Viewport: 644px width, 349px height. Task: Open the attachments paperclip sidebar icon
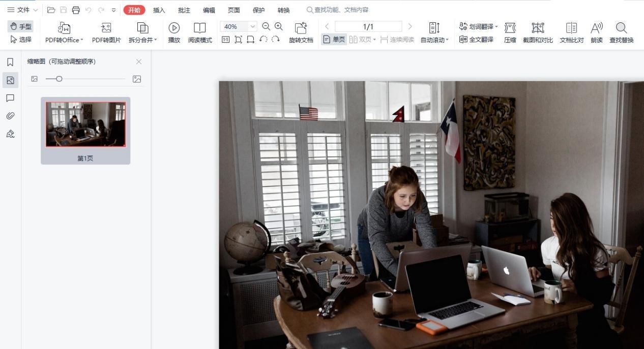pyautogui.click(x=10, y=116)
